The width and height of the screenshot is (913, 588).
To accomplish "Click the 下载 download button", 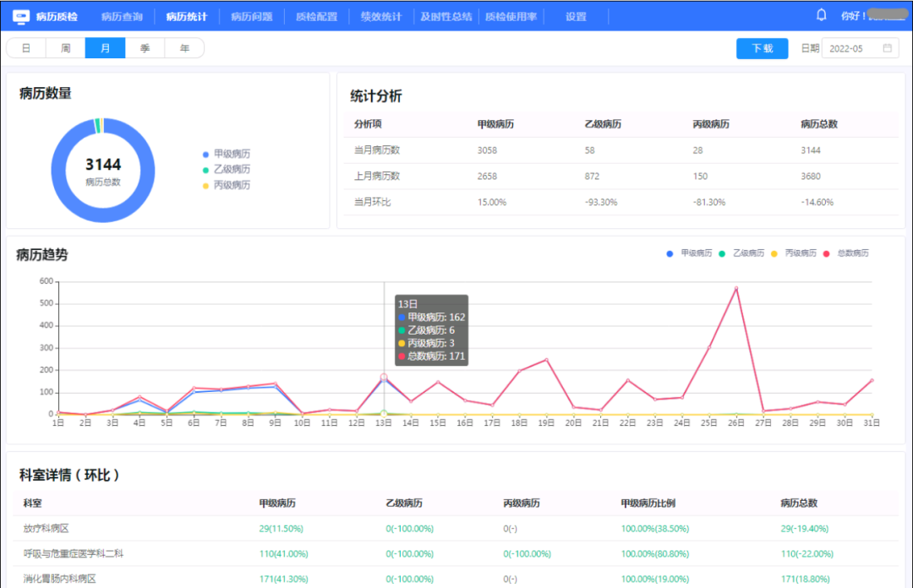I will coord(762,48).
